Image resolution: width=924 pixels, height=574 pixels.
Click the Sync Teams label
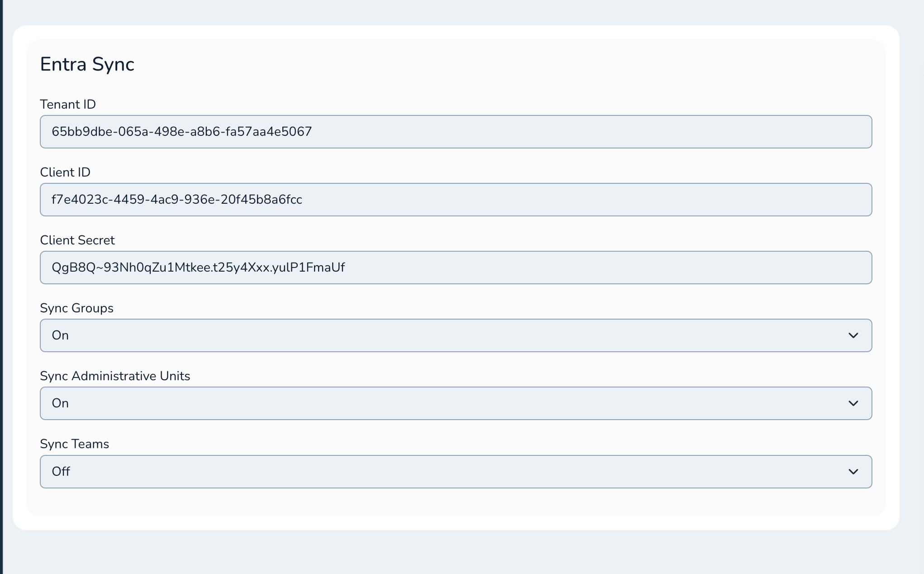pos(74,444)
